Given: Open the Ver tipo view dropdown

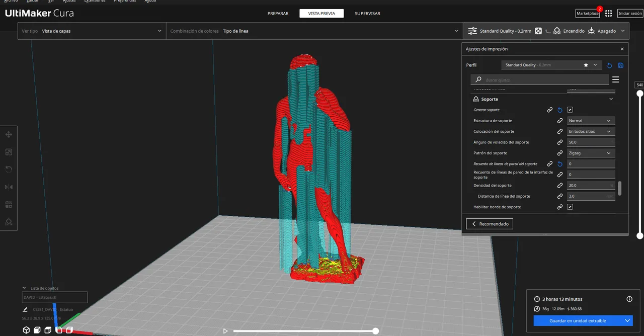Looking at the screenshot, I should 92,31.
